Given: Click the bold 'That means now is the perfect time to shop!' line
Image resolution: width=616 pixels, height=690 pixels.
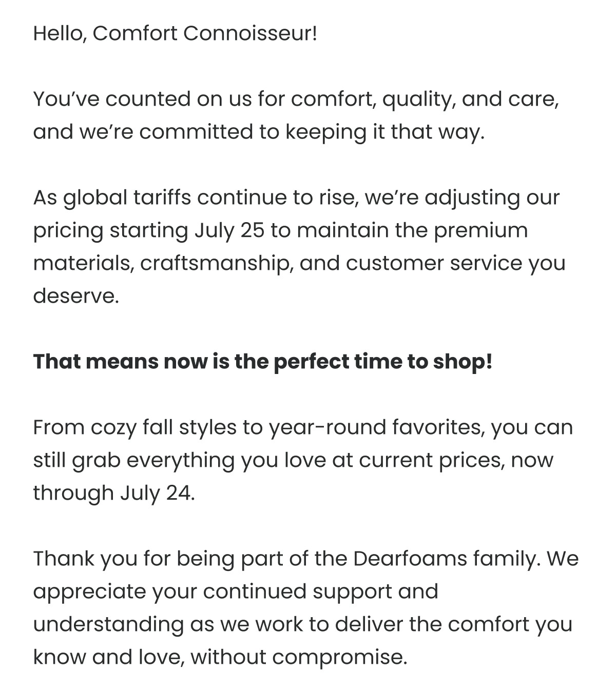Looking at the screenshot, I should click(x=263, y=362).
